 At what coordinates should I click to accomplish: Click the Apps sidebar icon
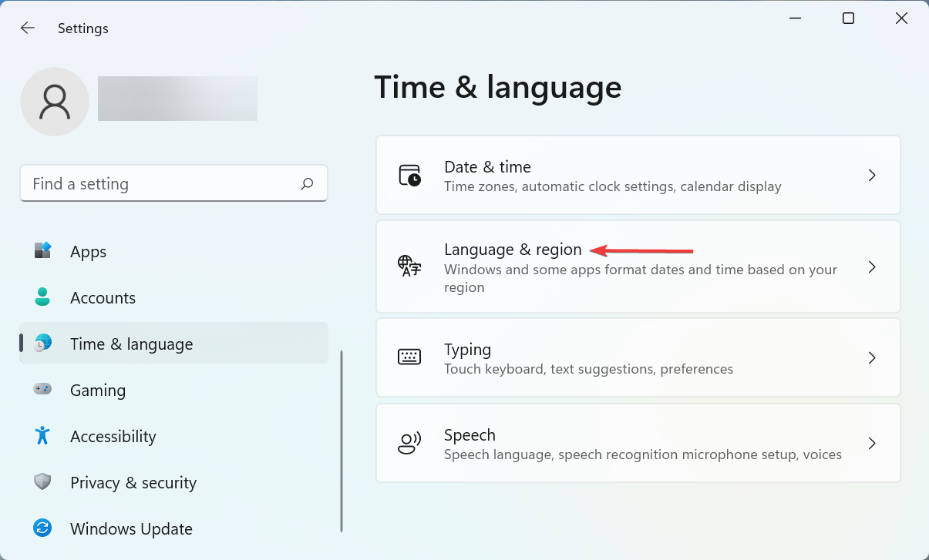tap(42, 251)
